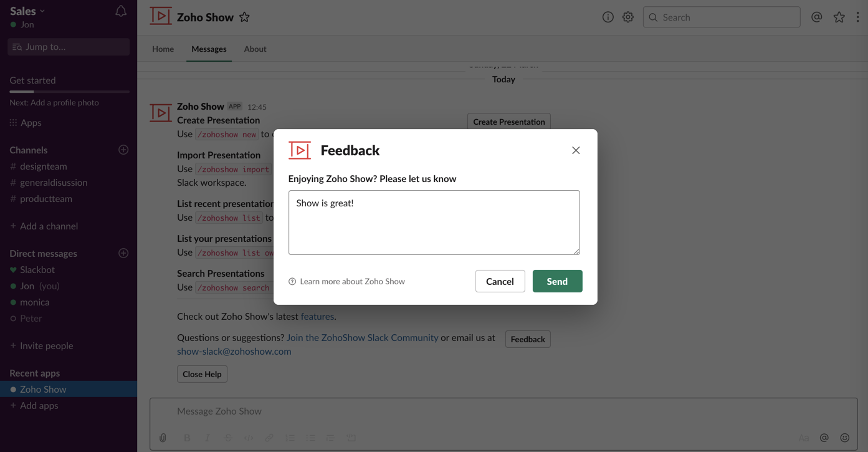Click Zoho Show app avatar on message

tap(161, 113)
